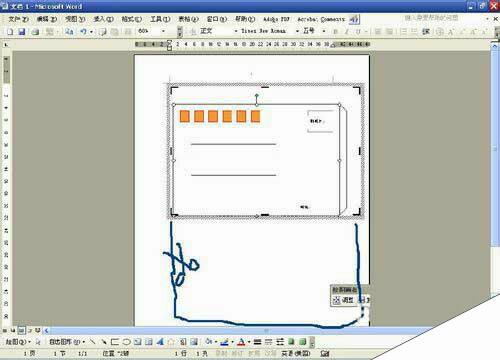Select the Line drawing tool
The height and width of the screenshot is (360, 500).
pyautogui.click(x=93, y=342)
